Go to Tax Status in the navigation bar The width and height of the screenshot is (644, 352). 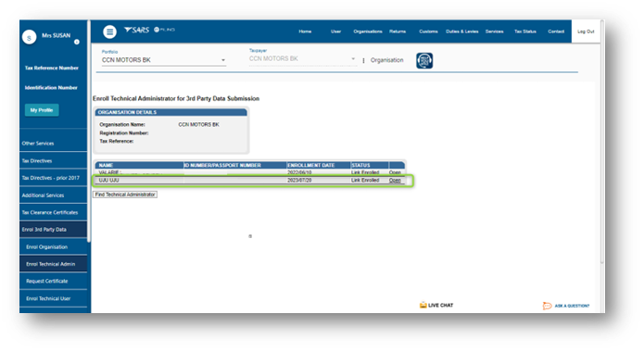(x=524, y=31)
